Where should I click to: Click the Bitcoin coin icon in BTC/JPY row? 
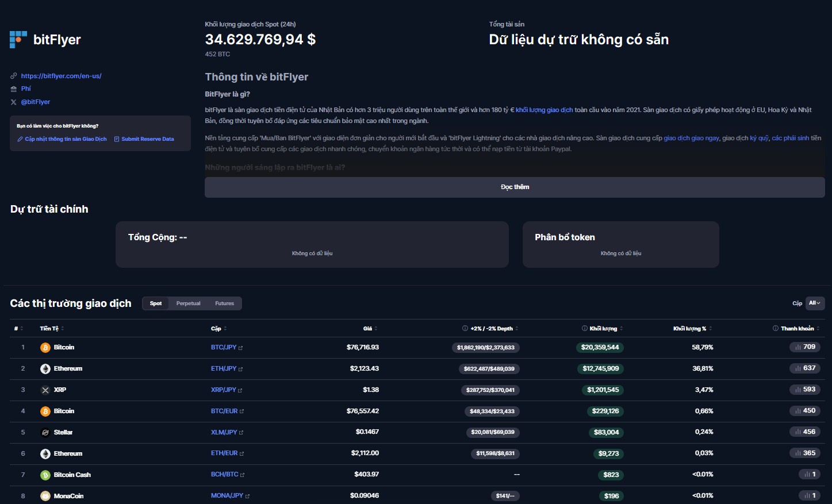point(45,348)
